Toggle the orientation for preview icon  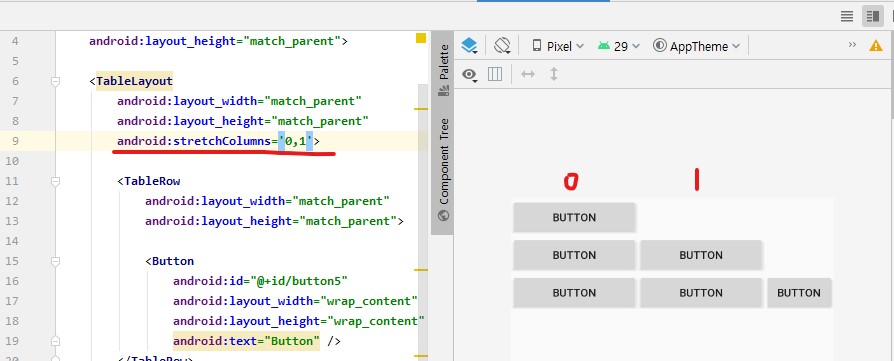click(502, 46)
